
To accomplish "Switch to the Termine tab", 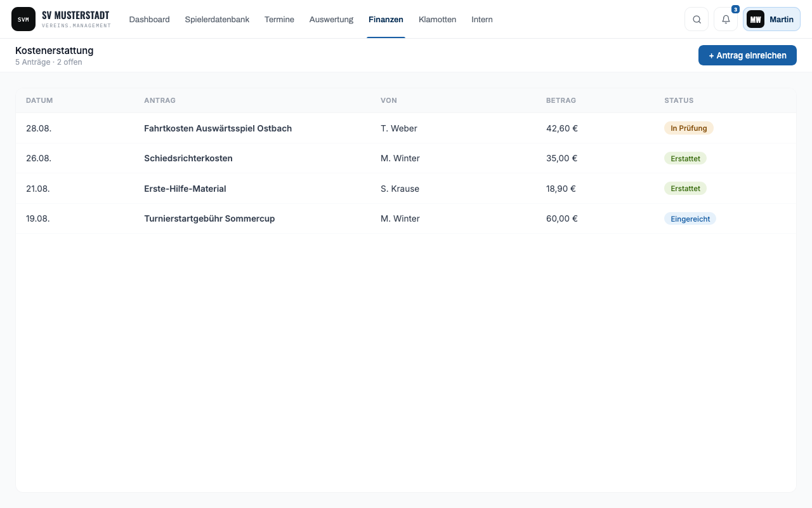I will click(279, 20).
